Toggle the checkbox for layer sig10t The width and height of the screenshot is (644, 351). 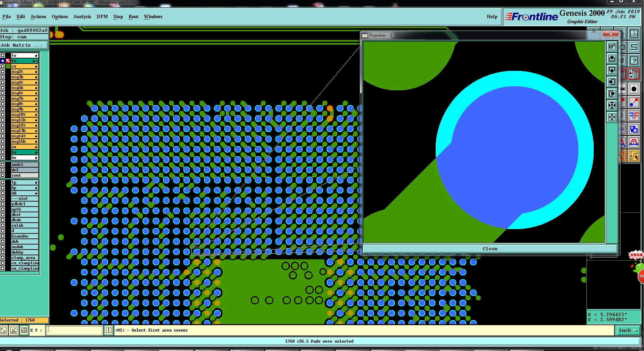click(3, 115)
